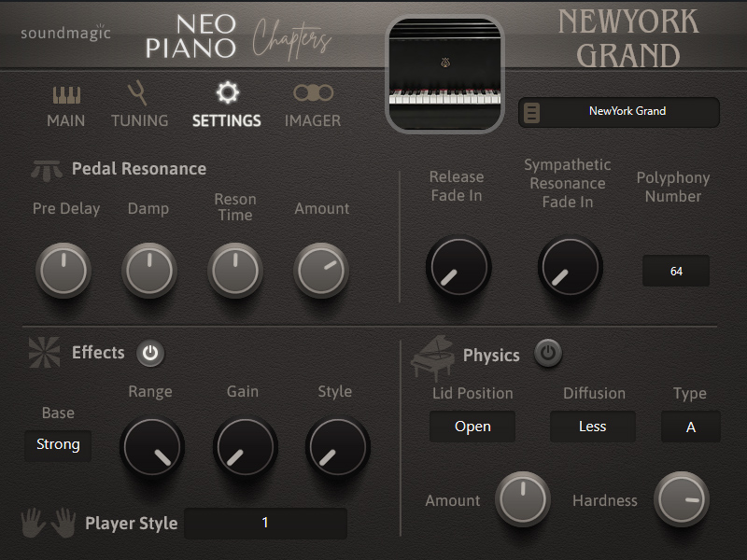Click the Player Style value box
The width and height of the screenshot is (747, 560).
coord(265,523)
